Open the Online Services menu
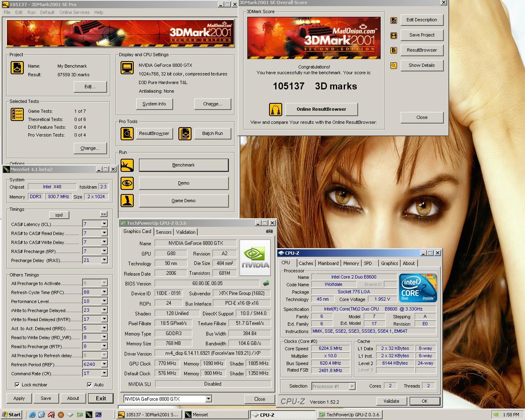This screenshot has width=525, height=420. [x=74, y=12]
